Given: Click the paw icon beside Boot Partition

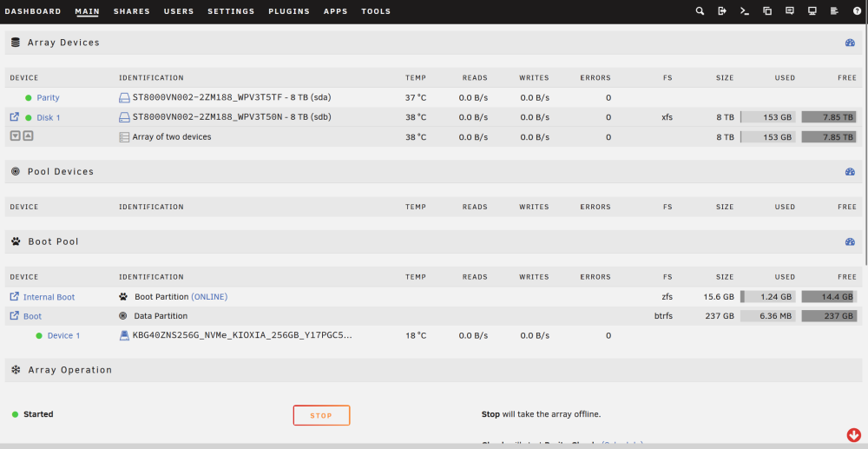Looking at the screenshot, I should tap(123, 297).
